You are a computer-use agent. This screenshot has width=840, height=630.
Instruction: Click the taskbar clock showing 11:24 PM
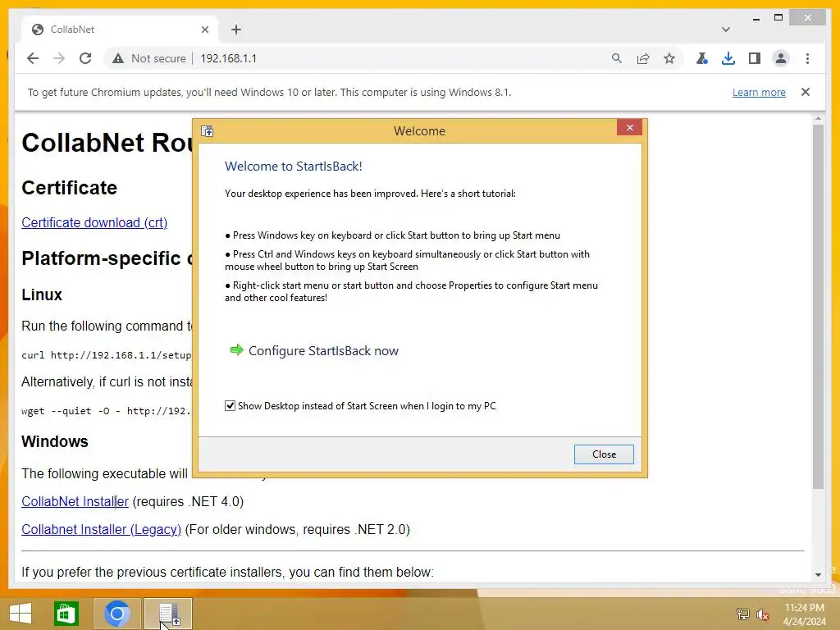point(805,614)
